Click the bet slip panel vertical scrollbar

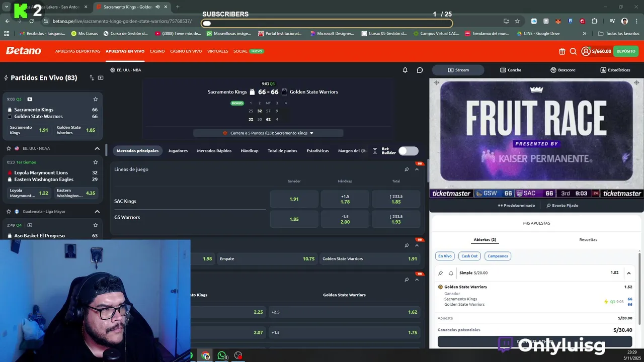640,289
